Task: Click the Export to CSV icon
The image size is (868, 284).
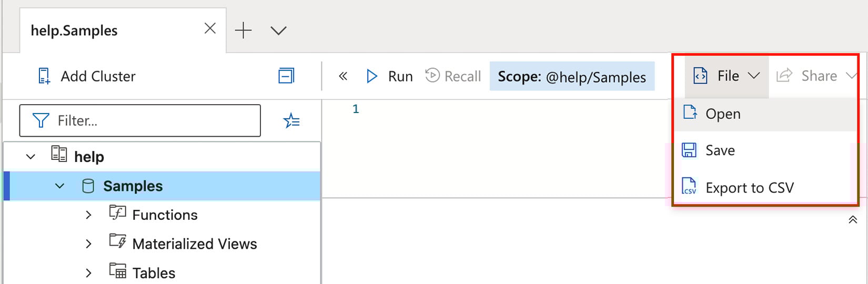Action: 689,187
